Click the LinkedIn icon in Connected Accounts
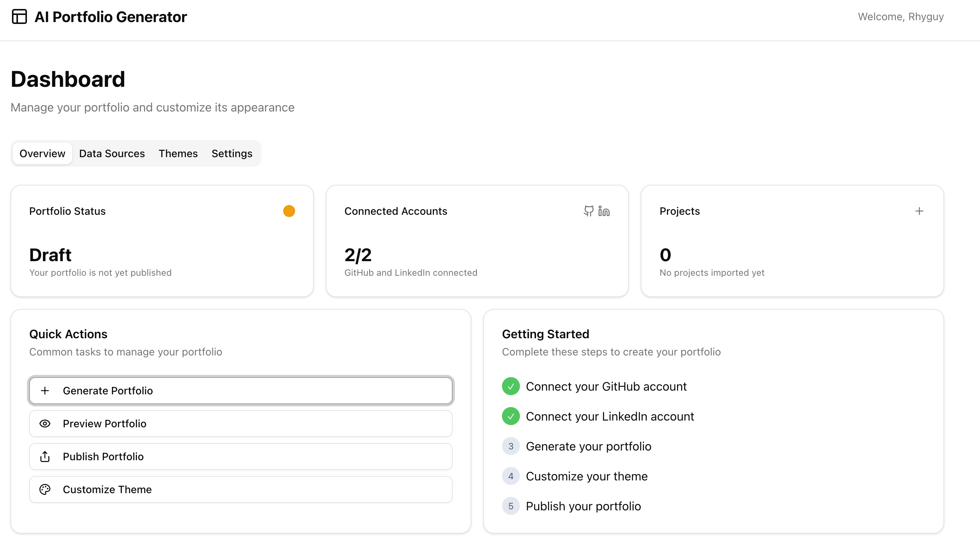Image resolution: width=980 pixels, height=559 pixels. click(x=604, y=211)
